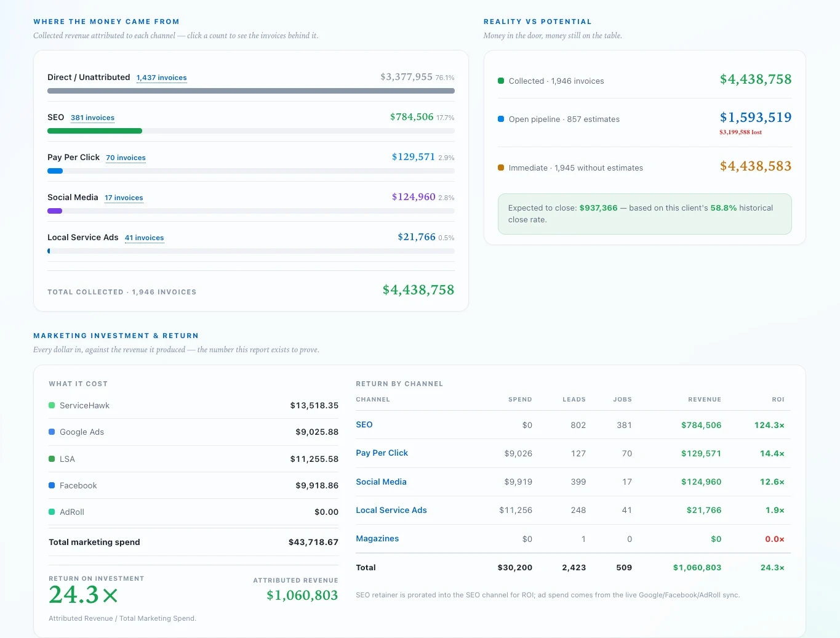Image resolution: width=840 pixels, height=638 pixels.
Task: Click the Total Collected $4,438,758 figure
Action: coord(418,290)
